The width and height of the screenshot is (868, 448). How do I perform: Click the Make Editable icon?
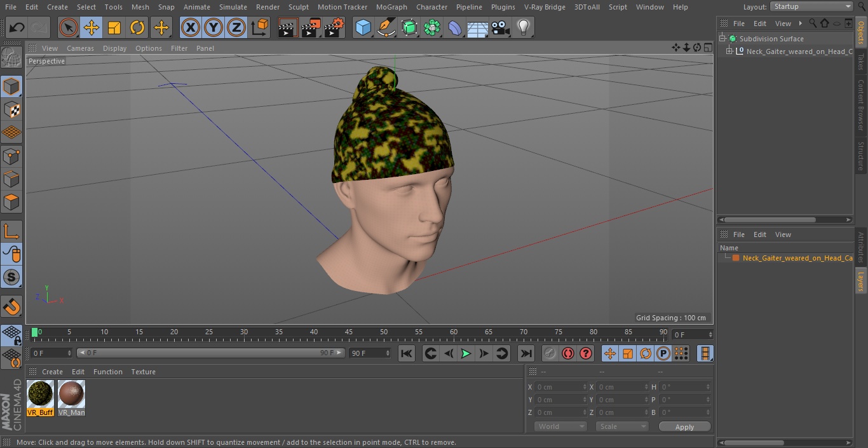[x=11, y=57]
